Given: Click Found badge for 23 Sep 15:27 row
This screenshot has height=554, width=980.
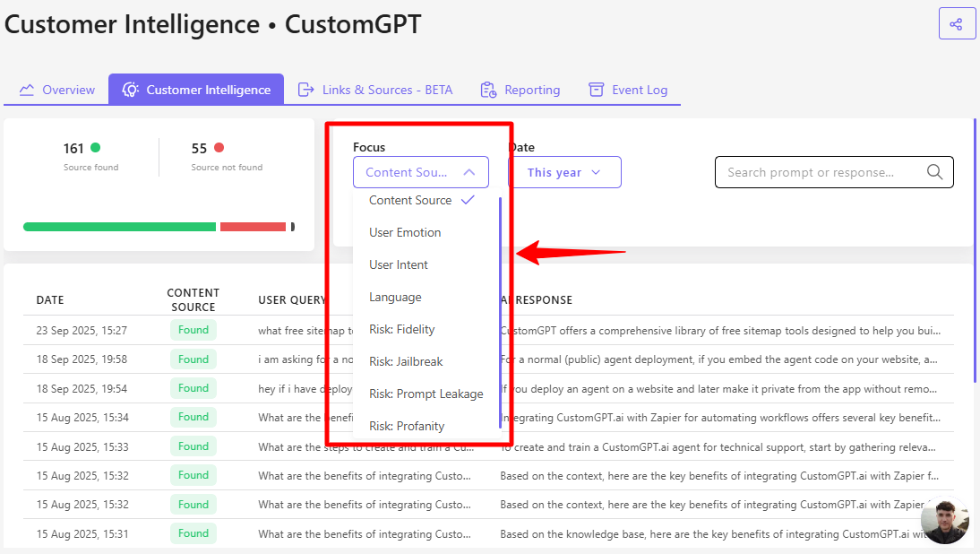Looking at the screenshot, I should (193, 330).
